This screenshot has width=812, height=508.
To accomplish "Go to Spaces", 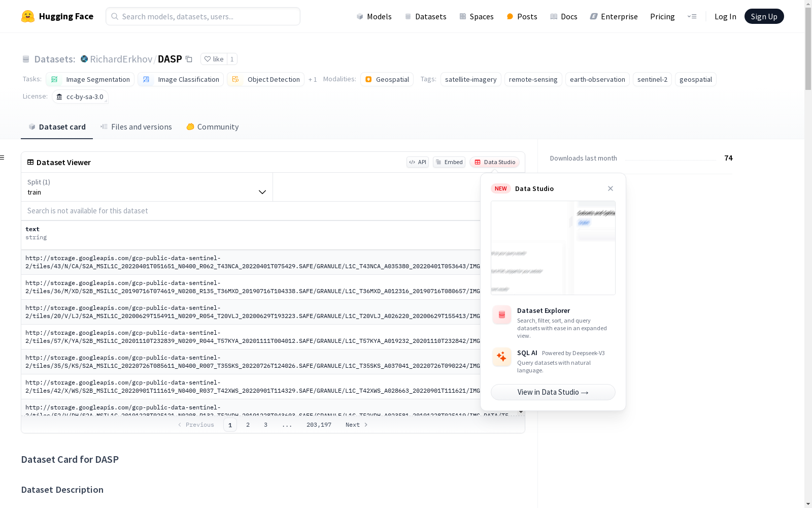I will point(477,16).
